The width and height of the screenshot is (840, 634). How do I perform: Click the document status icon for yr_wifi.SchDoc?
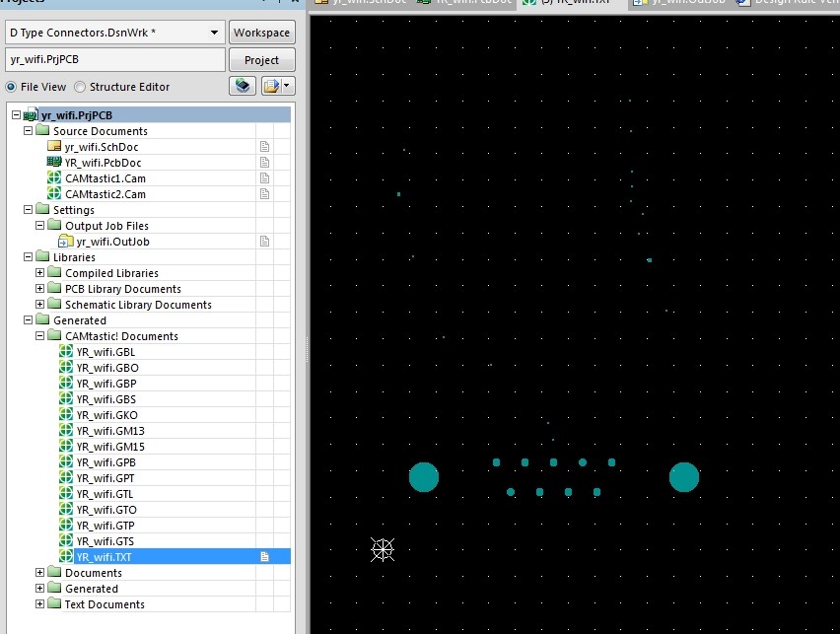(x=264, y=146)
